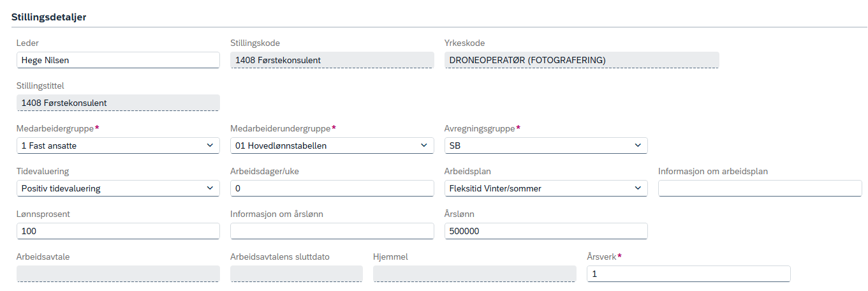Click the Medarbeidergruppe field label
The height and width of the screenshot is (291, 868).
point(55,128)
